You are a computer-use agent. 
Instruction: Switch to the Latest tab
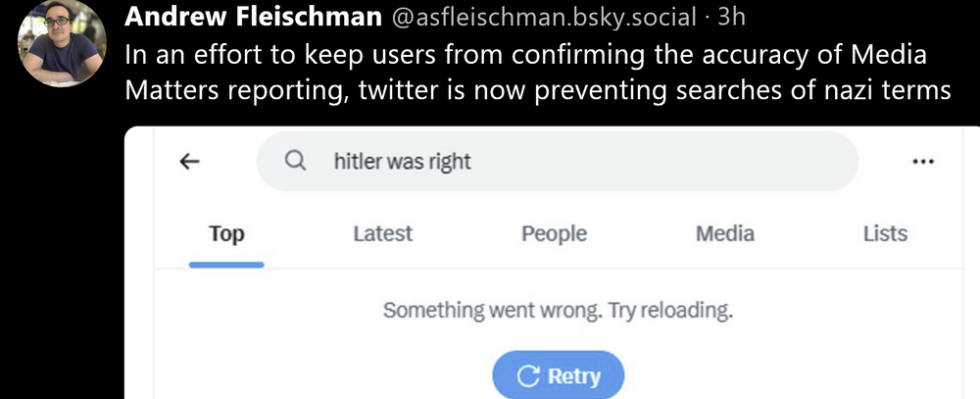point(382,234)
